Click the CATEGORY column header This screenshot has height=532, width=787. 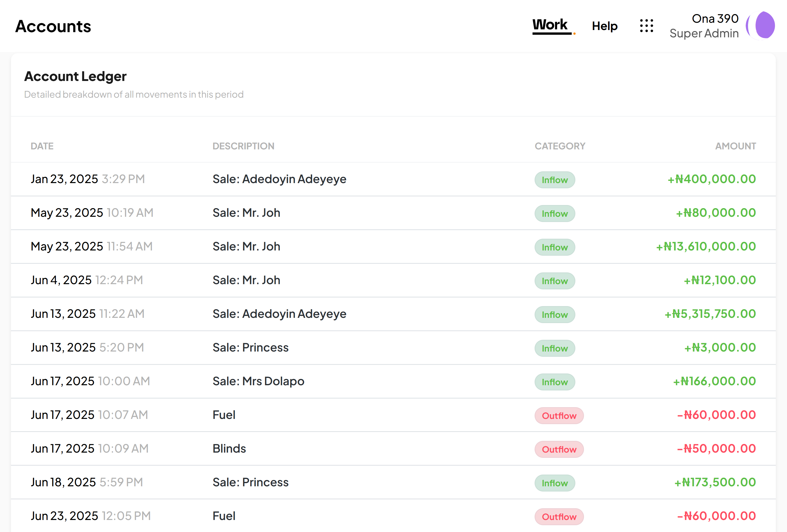click(560, 146)
